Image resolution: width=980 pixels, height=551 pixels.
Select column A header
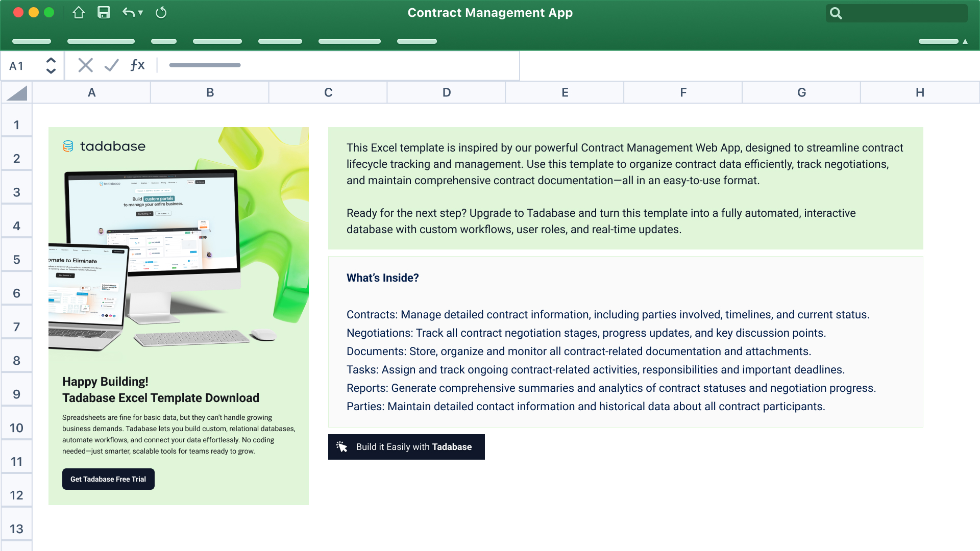pos(91,93)
